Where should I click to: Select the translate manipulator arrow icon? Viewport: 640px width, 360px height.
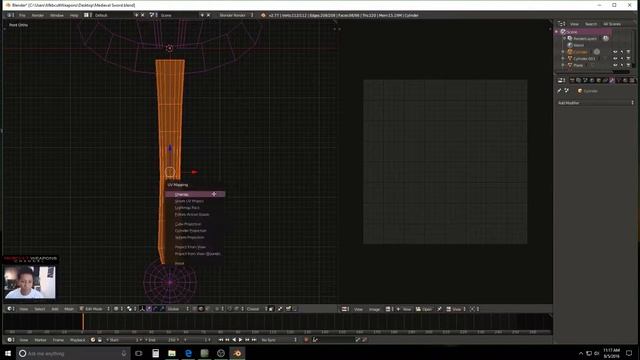click(149, 309)
